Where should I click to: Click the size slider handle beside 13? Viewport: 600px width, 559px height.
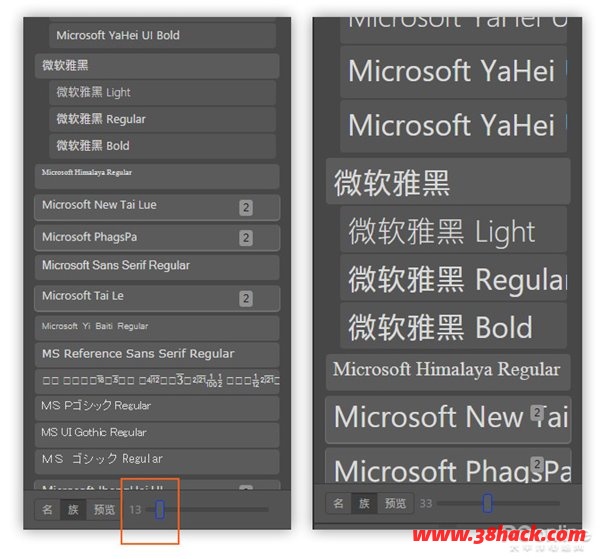[160, 510]
